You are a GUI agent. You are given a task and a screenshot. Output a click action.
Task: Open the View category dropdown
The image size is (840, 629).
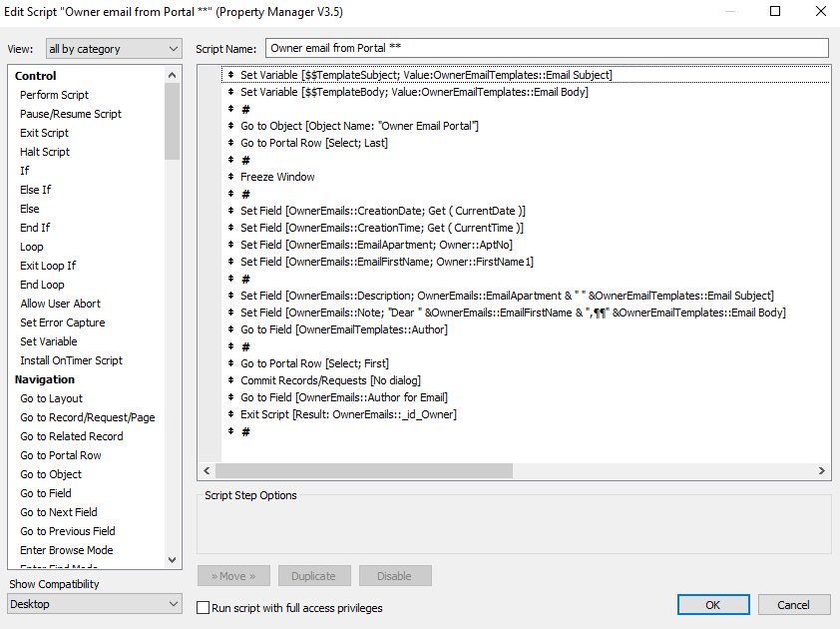pos(114,49)
